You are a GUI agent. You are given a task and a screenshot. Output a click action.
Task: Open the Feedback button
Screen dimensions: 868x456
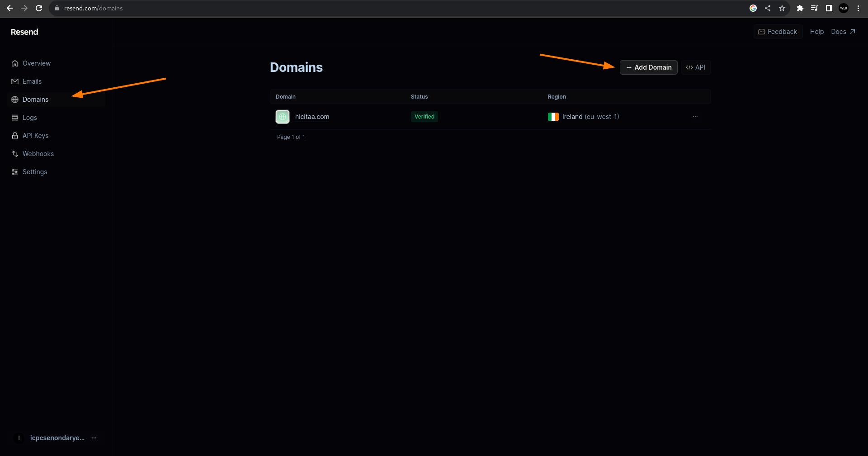pos(778,32)
